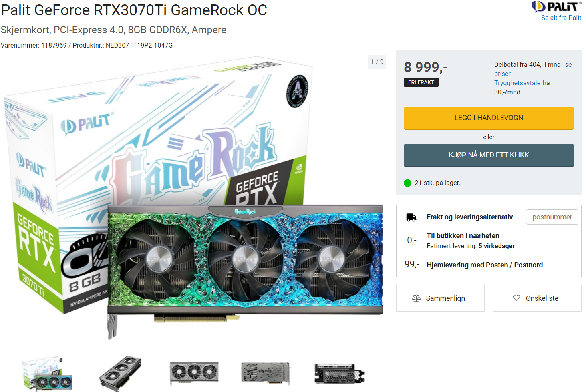Open the Trygghetsavtale link
Image resolution: width=586 pixels, height=392 pixels.
pyautogui.click(x=517, y=83)
